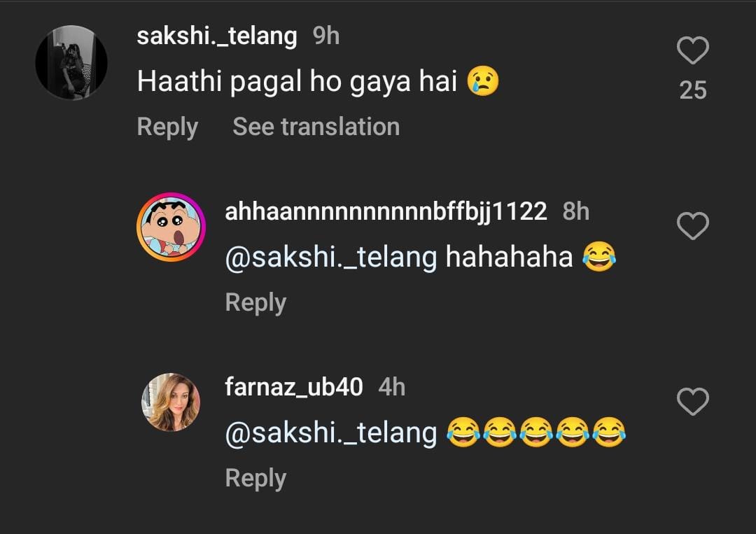
Task: Click @sakshi._telang mention in farnaz_ub40's reply
Action: 331,433
